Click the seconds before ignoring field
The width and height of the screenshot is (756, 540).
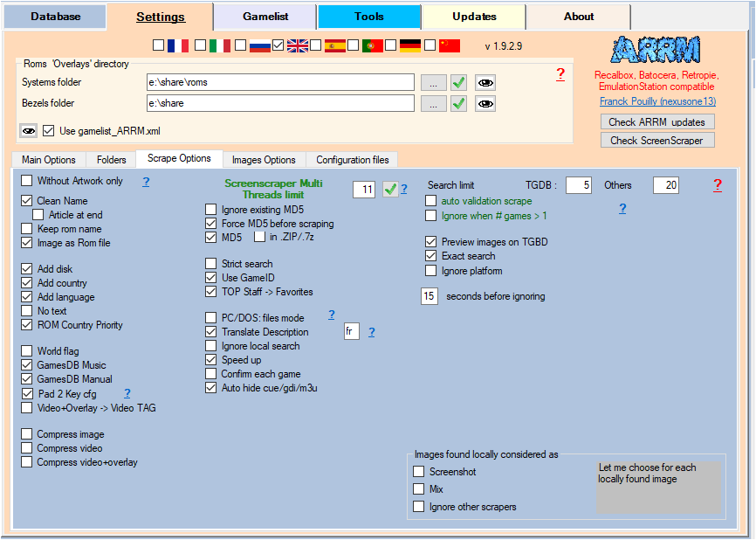429,296
